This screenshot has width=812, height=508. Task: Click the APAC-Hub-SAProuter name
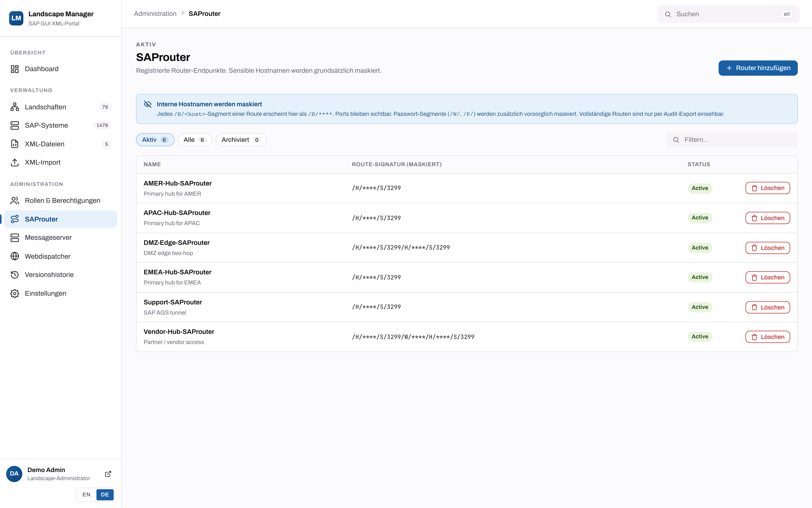click(x=177, y=213)
